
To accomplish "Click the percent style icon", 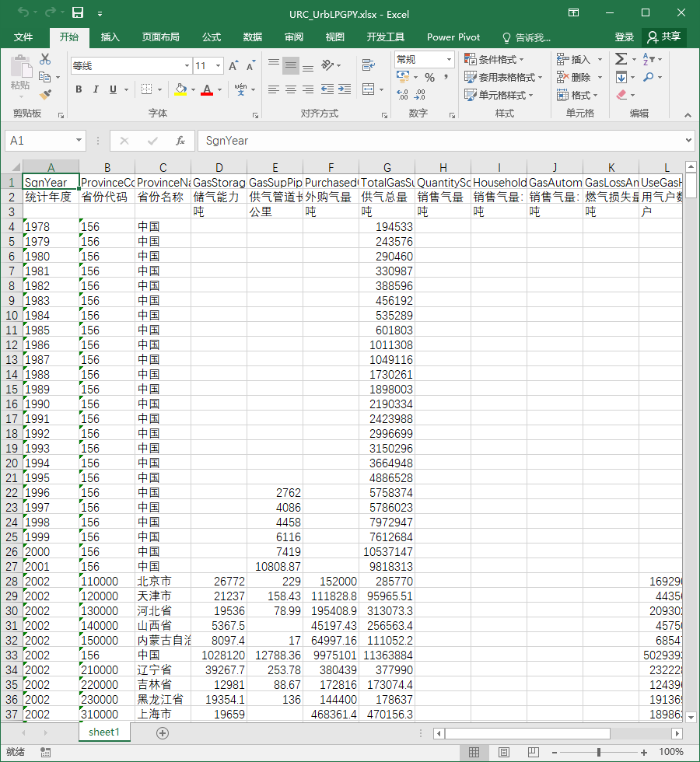I will tap(429, 77).
